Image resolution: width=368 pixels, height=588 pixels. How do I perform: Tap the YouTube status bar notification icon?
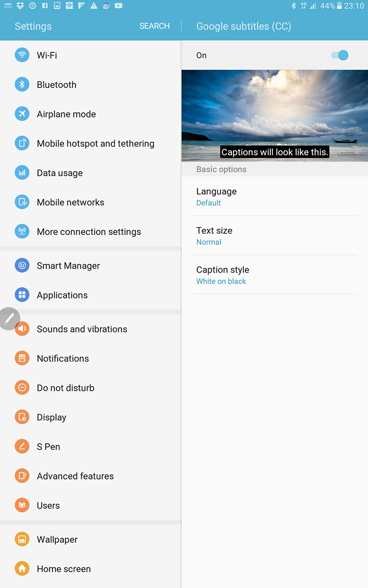point(119,6)
